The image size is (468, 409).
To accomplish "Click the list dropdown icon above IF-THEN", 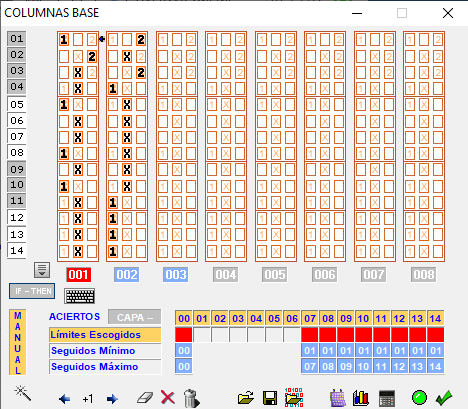I will 42,270.
